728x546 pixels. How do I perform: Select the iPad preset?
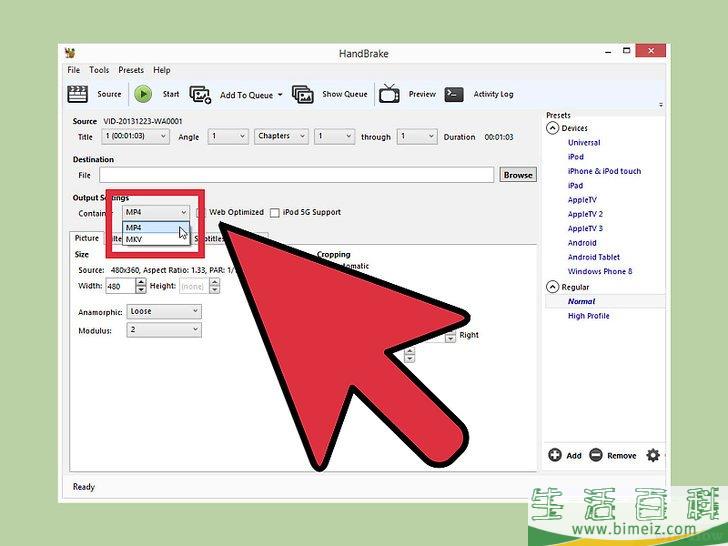click(575, 186)
